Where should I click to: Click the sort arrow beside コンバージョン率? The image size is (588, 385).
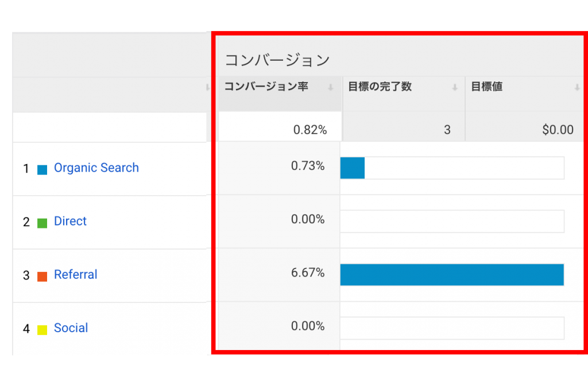pyautogui.click(x=330, y=88)
